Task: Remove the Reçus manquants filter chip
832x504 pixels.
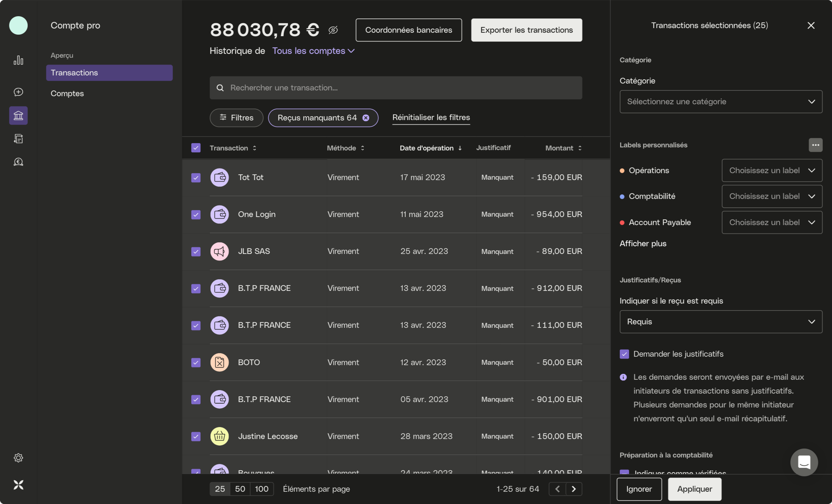Action: click(x=366, y=118)
